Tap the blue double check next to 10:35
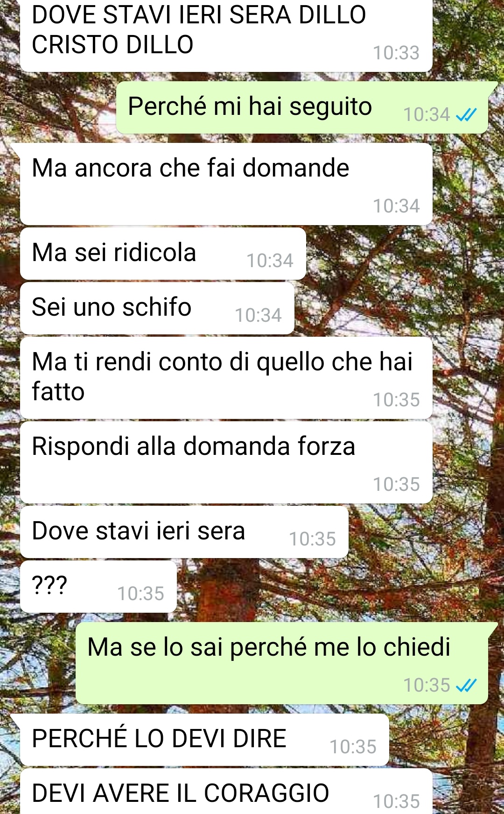504x814 pixels. point(466,685)
